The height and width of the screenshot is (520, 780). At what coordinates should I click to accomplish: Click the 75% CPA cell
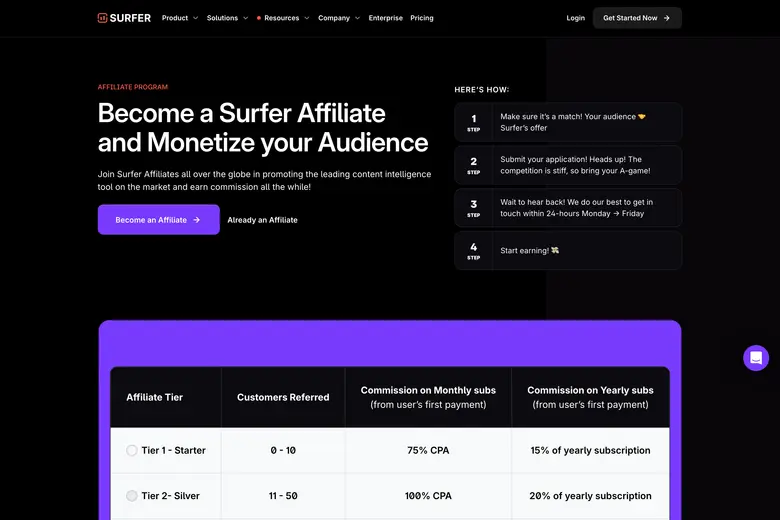428,450
